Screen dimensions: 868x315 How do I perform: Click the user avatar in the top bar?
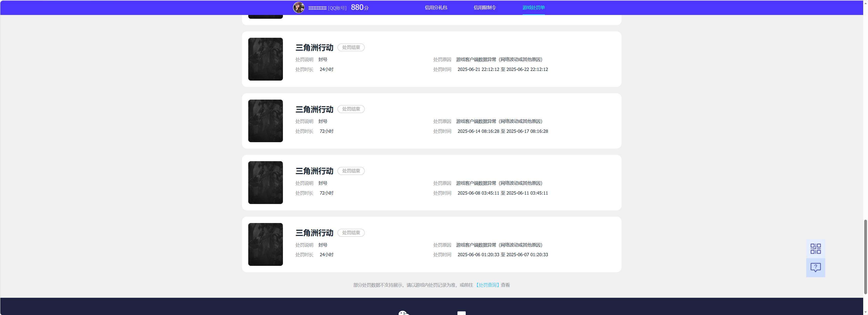[299, 7]
